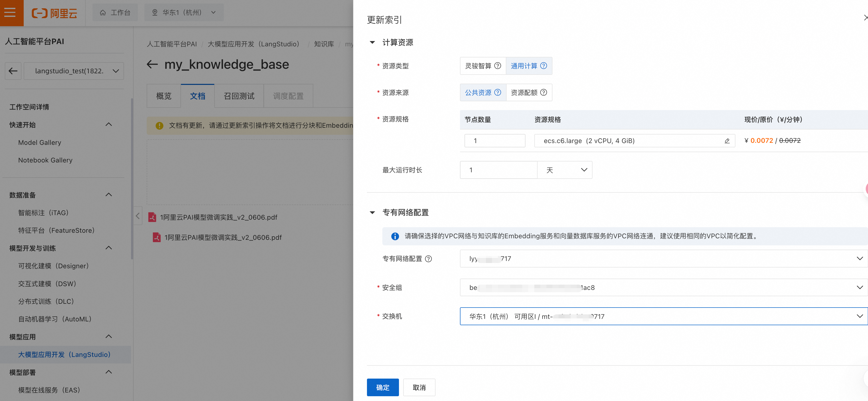Screen dimensions: 868x401
Task: Click the back arrow beside my_knowledge_base
Action: point(152,64)
